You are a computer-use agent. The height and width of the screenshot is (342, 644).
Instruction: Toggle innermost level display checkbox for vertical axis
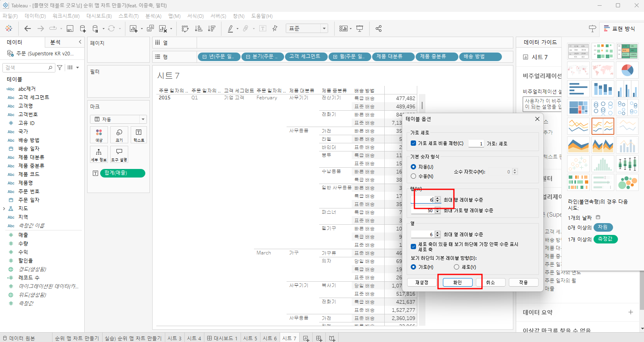point(414,246)
